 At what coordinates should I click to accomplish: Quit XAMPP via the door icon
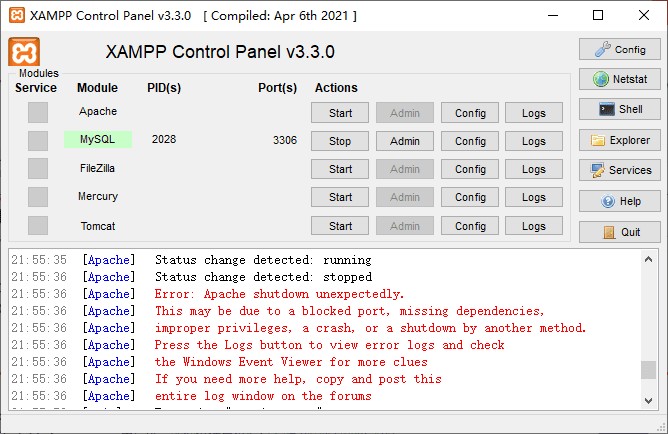(x=619, y=232)
